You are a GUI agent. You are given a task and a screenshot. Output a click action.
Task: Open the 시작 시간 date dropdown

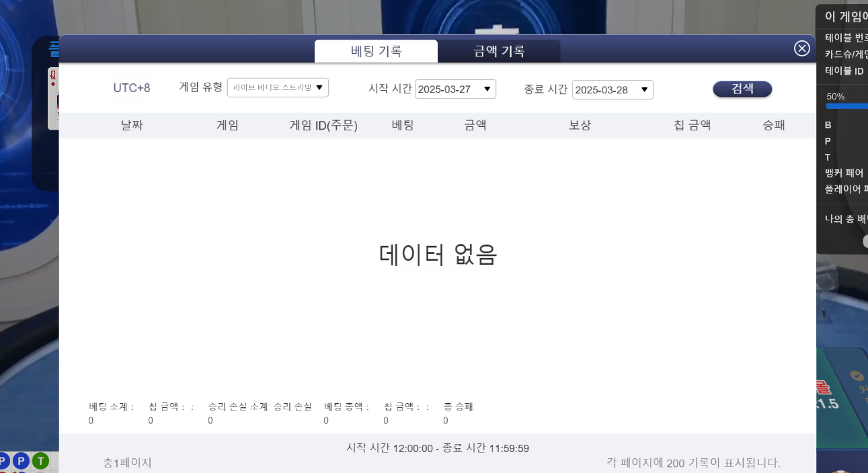[455, 89]
